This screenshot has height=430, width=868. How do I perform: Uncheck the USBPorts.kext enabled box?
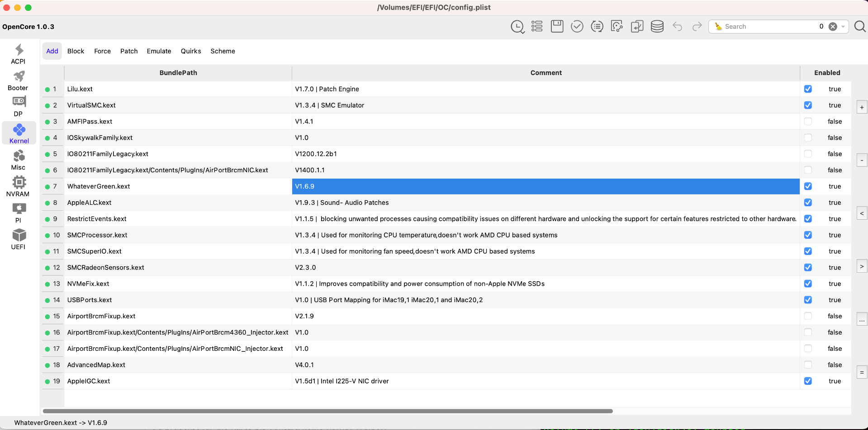pyautogui.click(x=808, y=300)
